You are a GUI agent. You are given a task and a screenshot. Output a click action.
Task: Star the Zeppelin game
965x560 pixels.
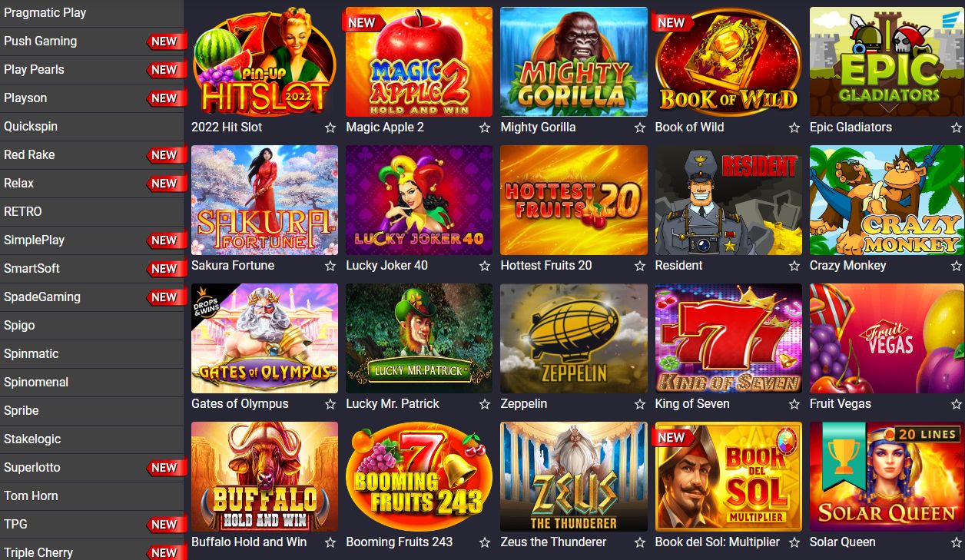pos(639,404)
